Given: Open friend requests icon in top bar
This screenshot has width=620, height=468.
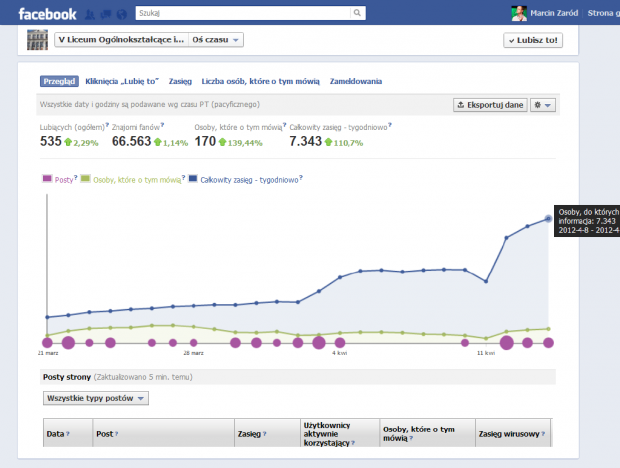Looking at the screenshot, I should [x=90, y=15].
